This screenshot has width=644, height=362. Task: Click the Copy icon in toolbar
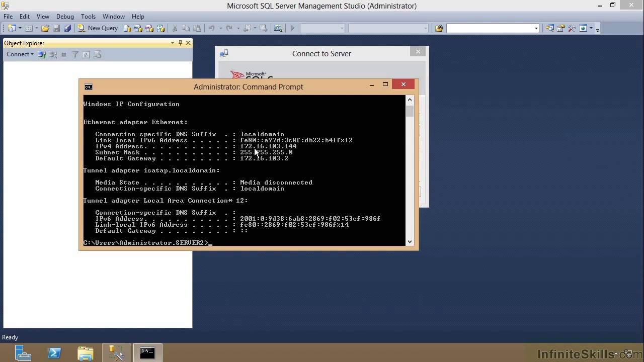tap(186, 29)
